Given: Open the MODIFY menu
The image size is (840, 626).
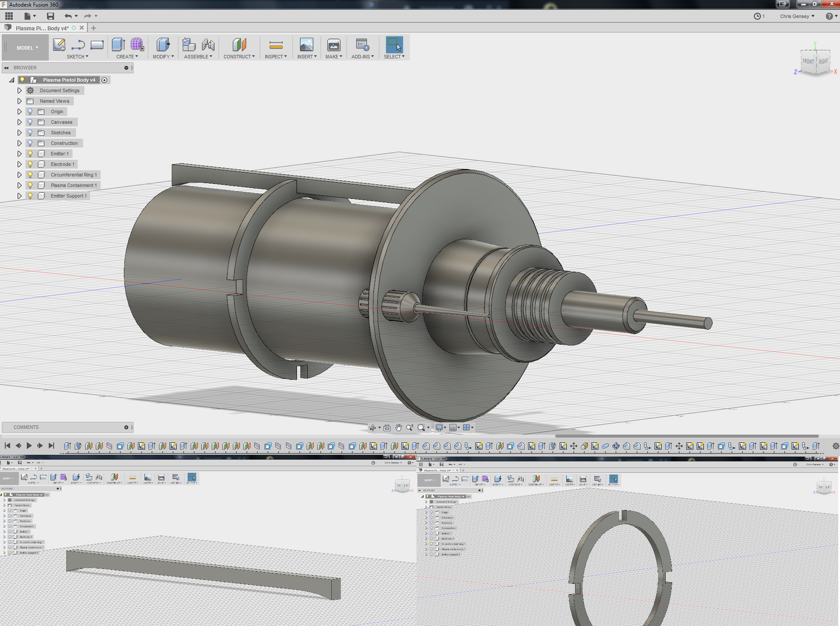Looking at the screenshot, I should 163,57.
